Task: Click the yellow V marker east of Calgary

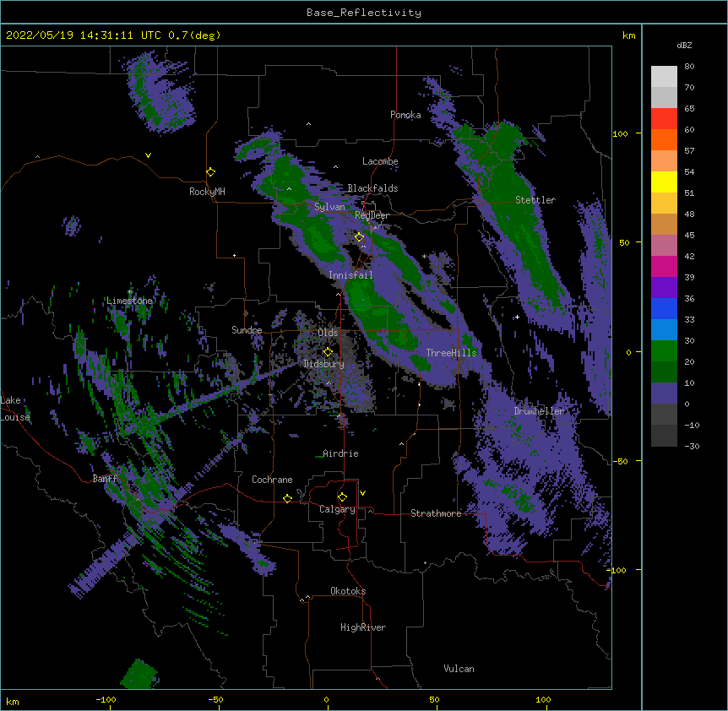Action: [362, 493]
